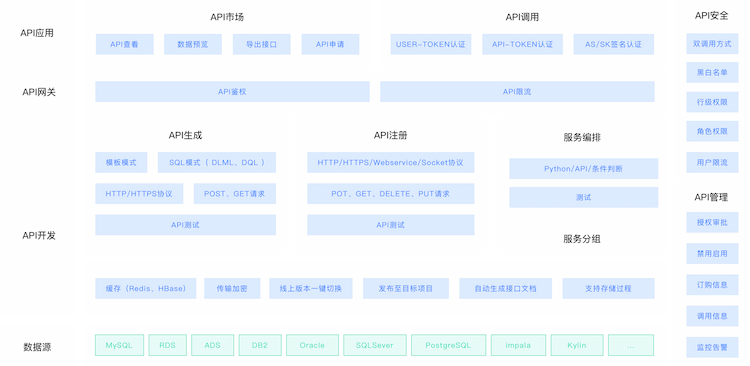Click the wide API鉴权 bar
Viewport: 750px width, 366px height.
click(232, 91)
